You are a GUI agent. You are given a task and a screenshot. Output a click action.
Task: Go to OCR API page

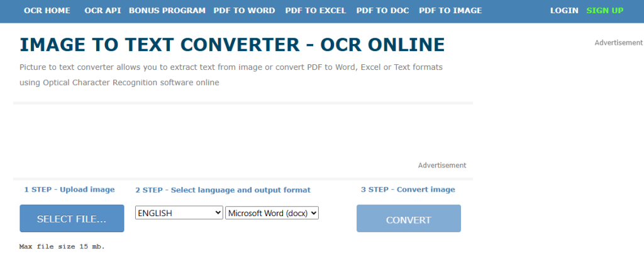103,11
